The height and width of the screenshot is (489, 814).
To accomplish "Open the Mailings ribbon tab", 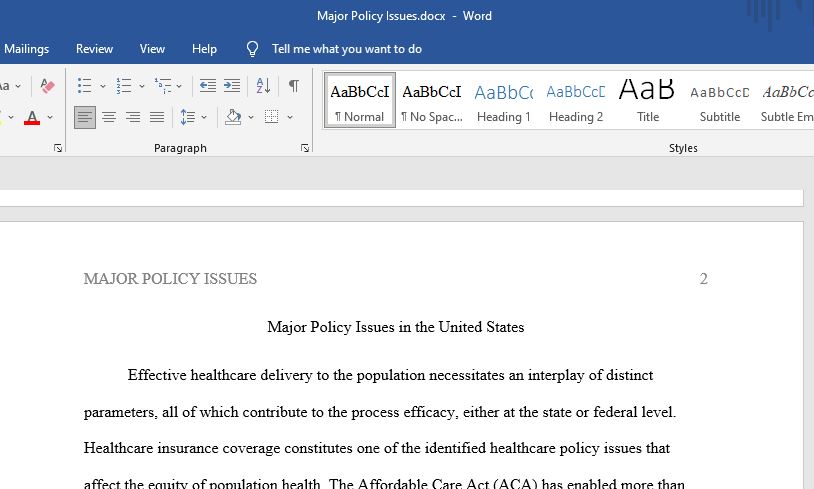I will point(26,49).
